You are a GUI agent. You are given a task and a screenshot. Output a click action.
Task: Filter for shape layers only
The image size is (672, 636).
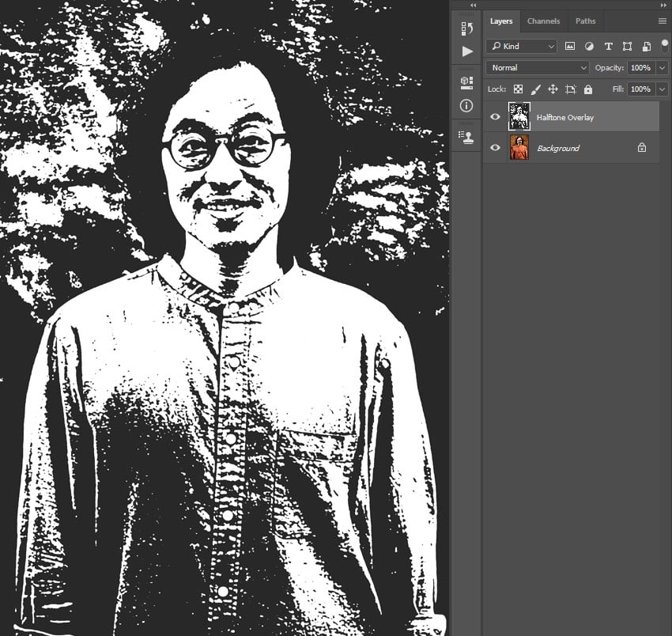point(627,46)
